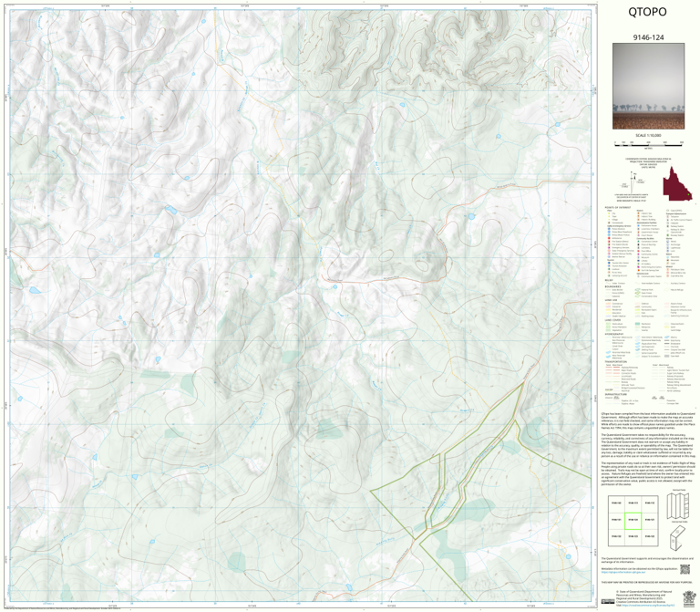
Task: Select the green highlighted sheet index cell
Action: [633, 521]
